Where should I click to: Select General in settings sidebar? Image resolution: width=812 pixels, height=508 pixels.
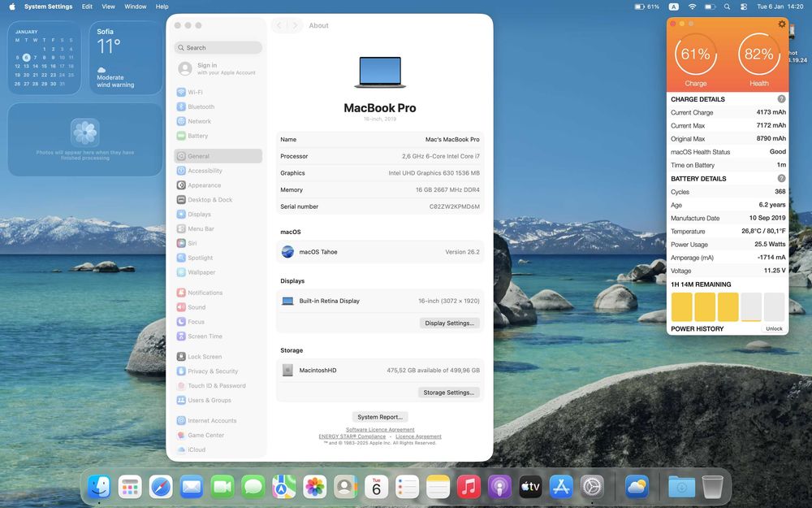coord(218,156)
